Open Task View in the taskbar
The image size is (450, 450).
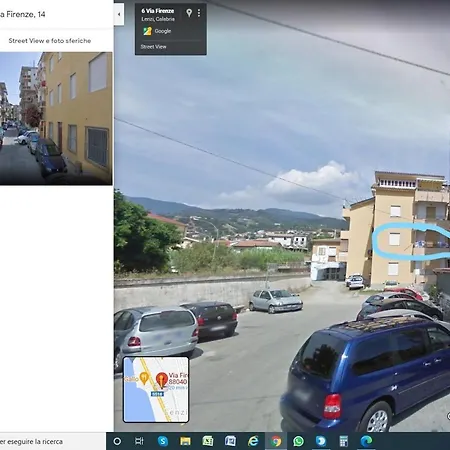click(139, 441)
